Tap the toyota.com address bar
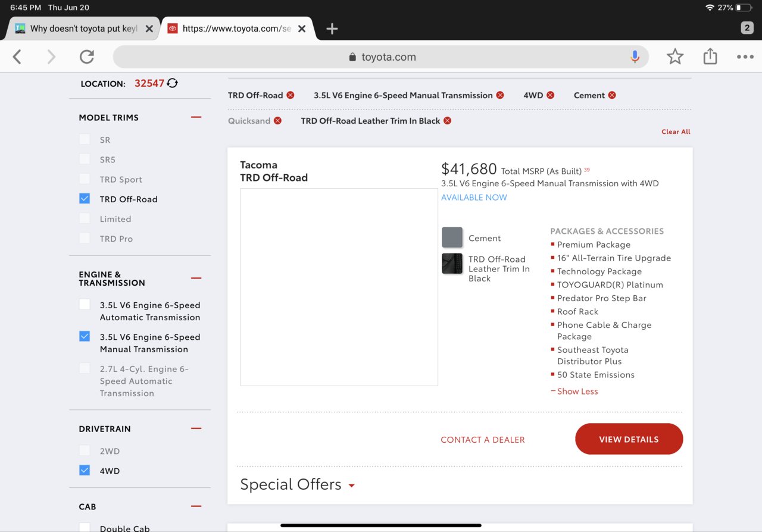762x532 pixels. [x=381, y=57]
